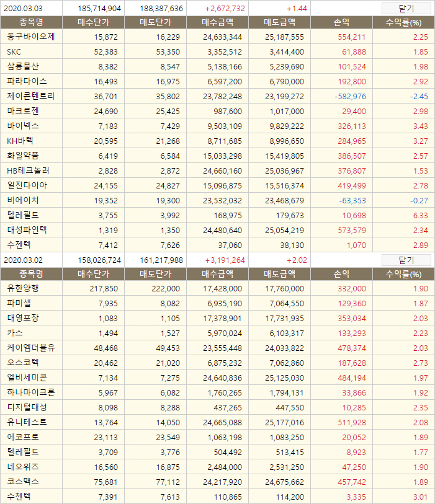Click the profit value 554,211

click(x=352, y=37)
